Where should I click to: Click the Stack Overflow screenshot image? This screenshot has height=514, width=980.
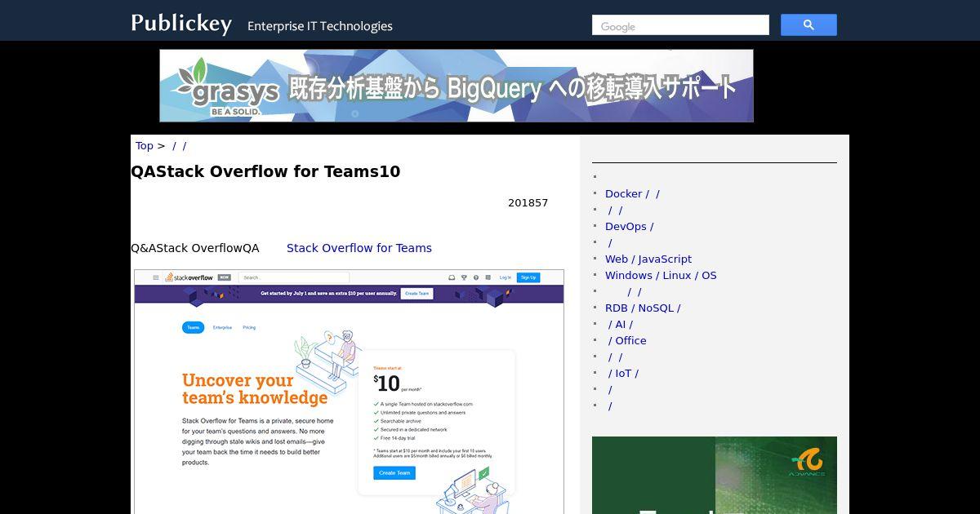tap(349, 392)
